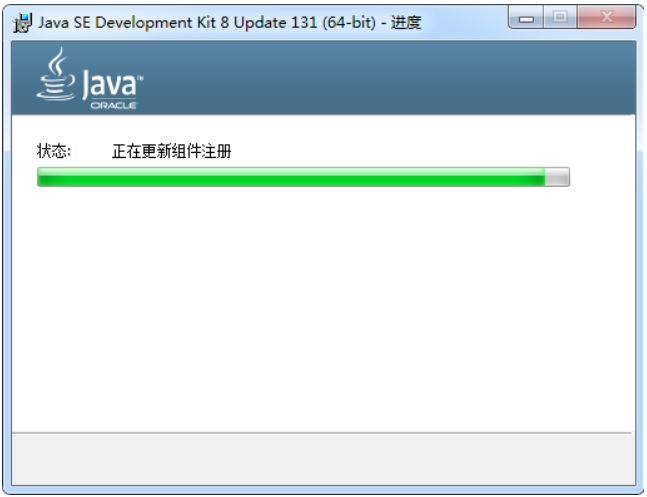Viewport: 647px width, 497px height.
Task: Click the 状态: status label
Action: pyautogui.click(x=54, y=151)
